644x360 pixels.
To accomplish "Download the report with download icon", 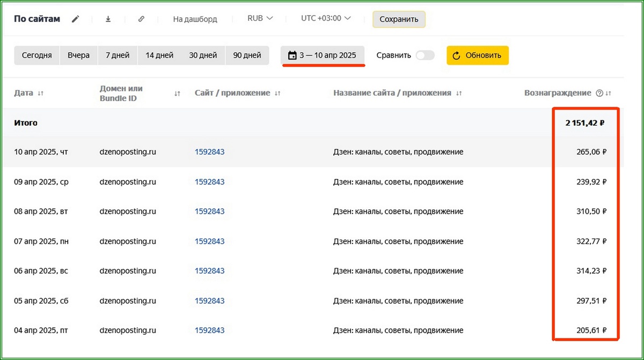I will pyautogui.click(x=108, y=19).
